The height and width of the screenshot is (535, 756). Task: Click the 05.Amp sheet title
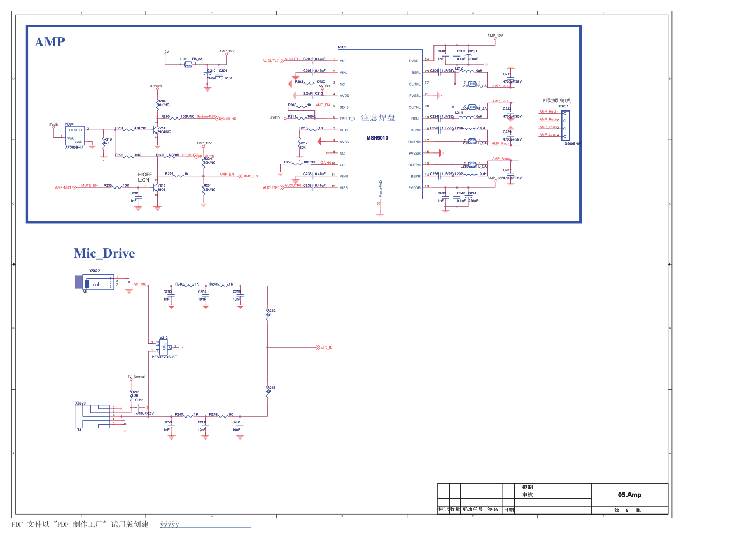point(629,495)
